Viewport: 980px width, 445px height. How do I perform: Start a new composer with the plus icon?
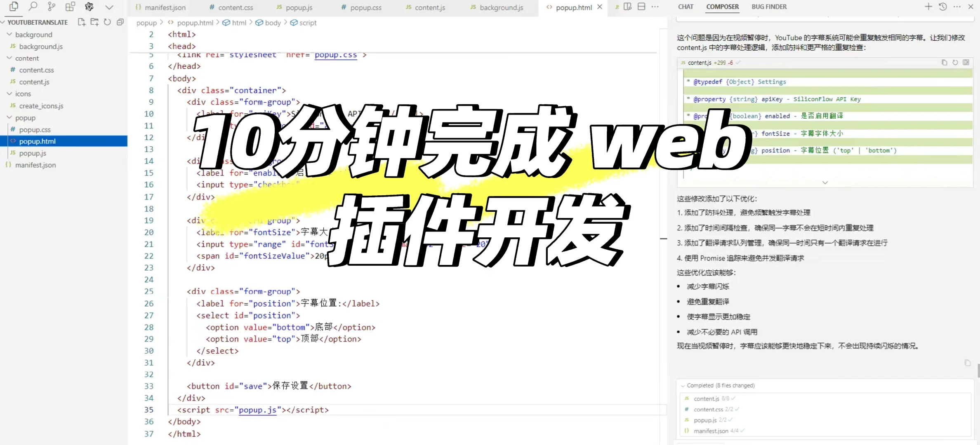(928, 7)
